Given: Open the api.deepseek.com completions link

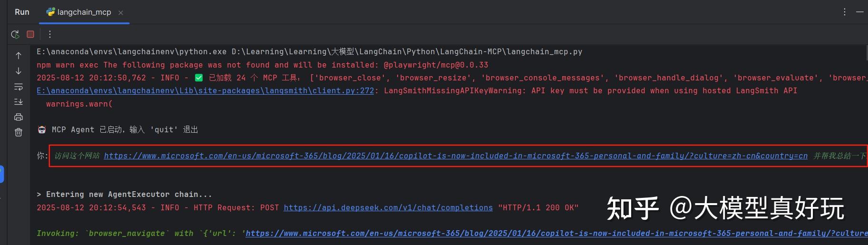Looking at the screenshot, I should (x=388, y=208).
